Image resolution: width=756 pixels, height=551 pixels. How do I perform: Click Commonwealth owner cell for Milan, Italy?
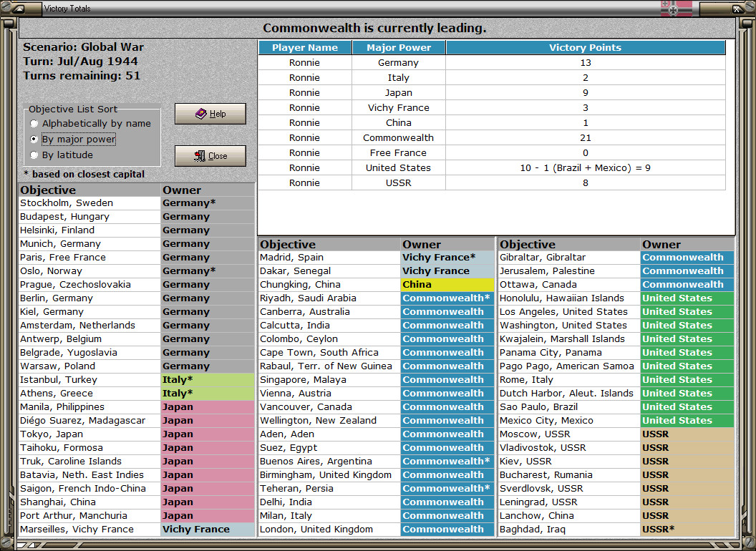click(448, 516)
